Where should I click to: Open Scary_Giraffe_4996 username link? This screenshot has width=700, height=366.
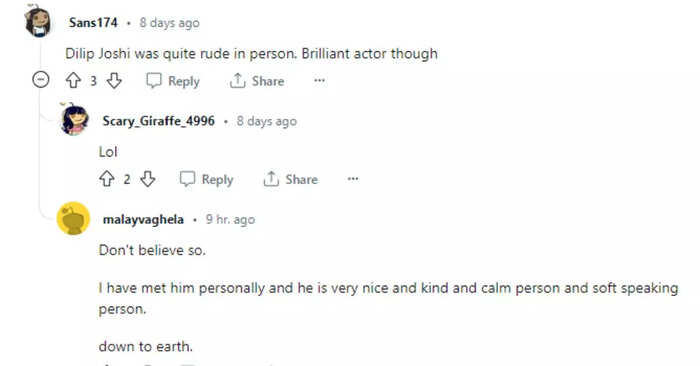coord(158,121)
